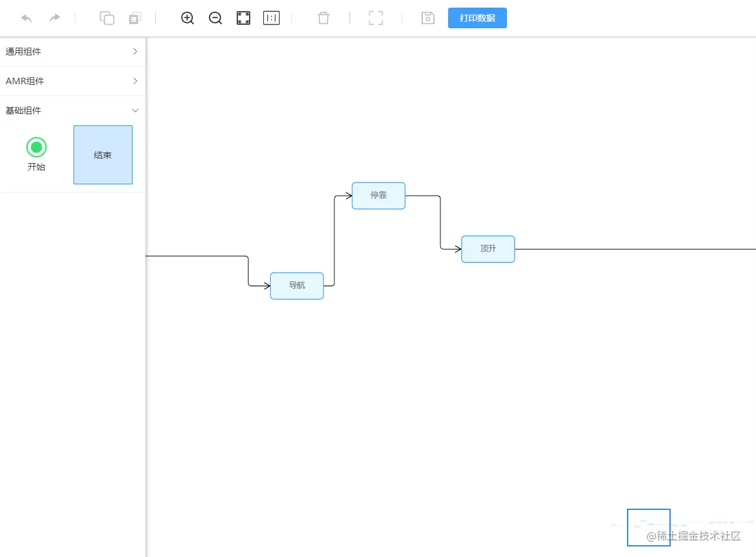
Task: Select the 开始 start node component
Action: click(37, 154)
